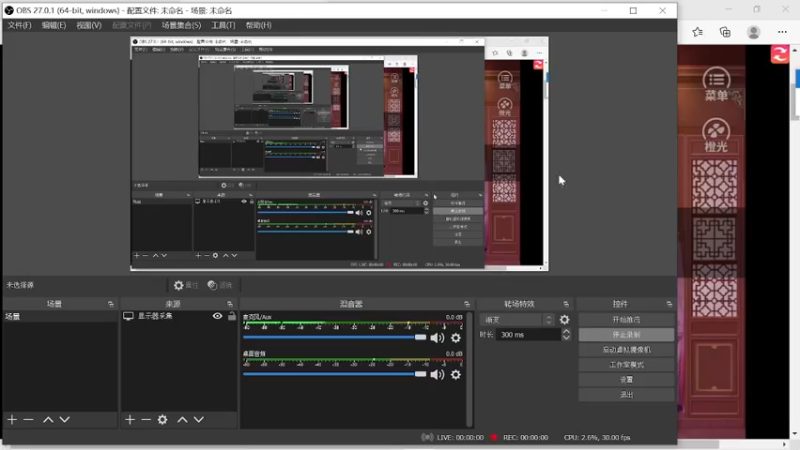The image size is (800, 450).
Task: Undock the 转场特效 panel using its float icon
Action: coord(566,304)
